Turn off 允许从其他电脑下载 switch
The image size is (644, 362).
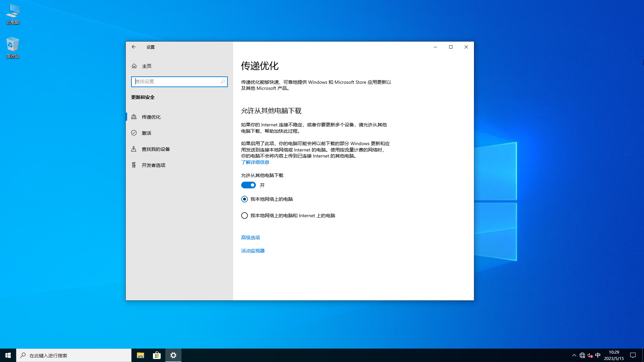pos(248,185)
